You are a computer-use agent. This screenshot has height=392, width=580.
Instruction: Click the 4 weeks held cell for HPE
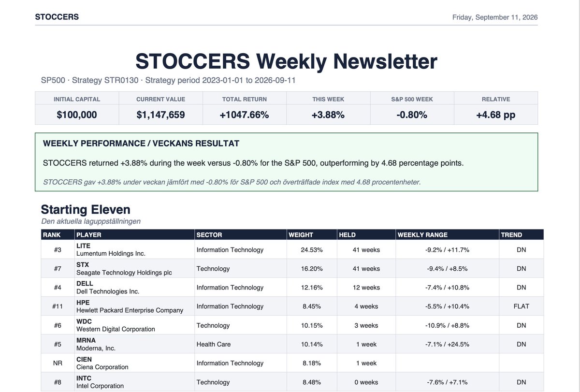pyautogui.click(x=366, y=306)
